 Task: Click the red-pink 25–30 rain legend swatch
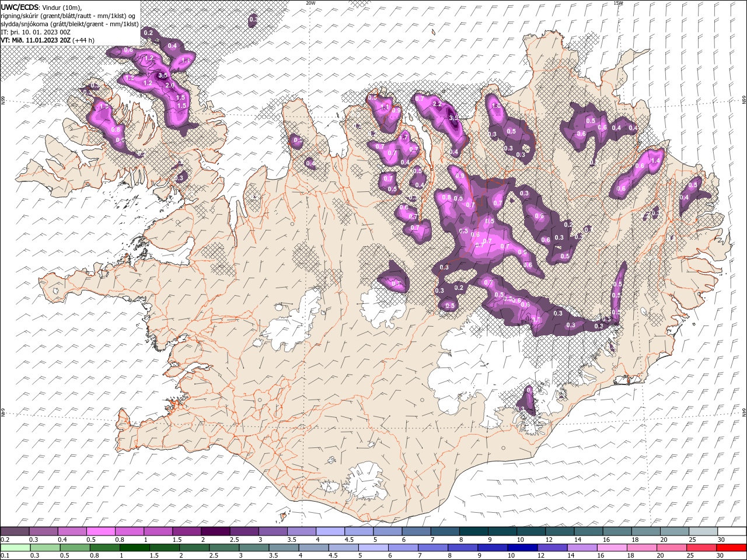point(701,548)
